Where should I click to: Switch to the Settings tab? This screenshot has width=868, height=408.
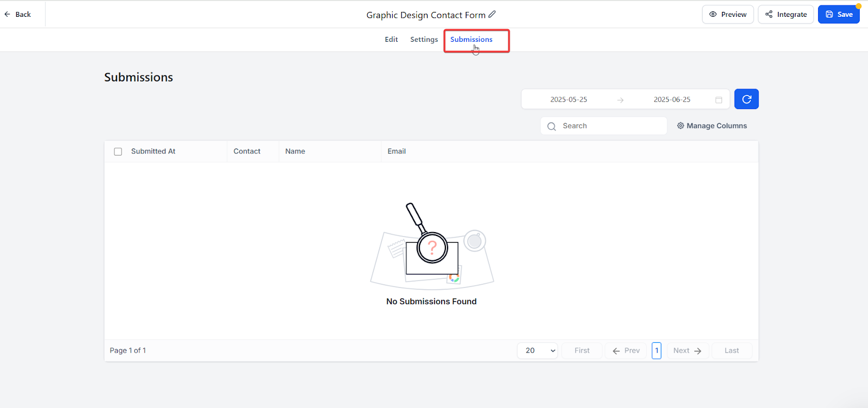pos(424,40)
